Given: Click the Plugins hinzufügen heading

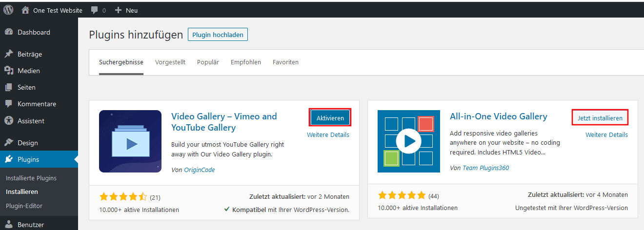Looking at the screenshot, I should [136, 35].
